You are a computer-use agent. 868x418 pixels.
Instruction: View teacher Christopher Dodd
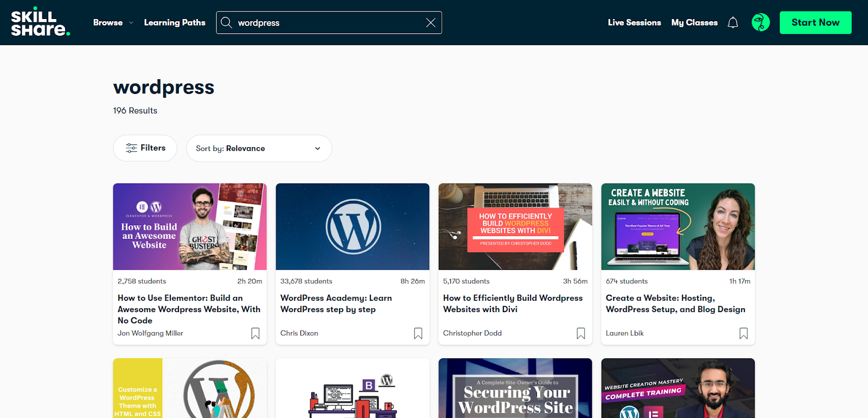click(x=473, y=333)
